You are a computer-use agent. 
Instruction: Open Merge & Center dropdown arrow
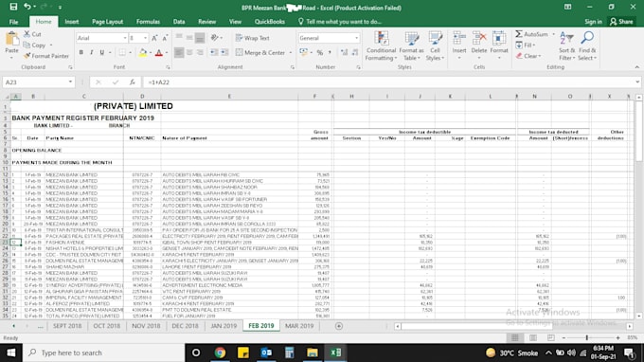coord(291,53)
